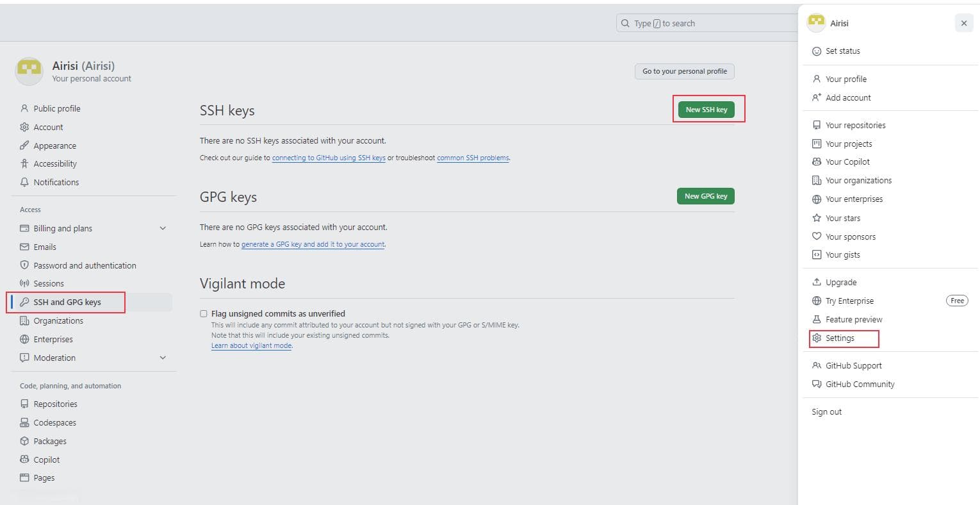Click the Codespaces icon in sidebar
Screen dimensions: 980x505
[24, 422]
